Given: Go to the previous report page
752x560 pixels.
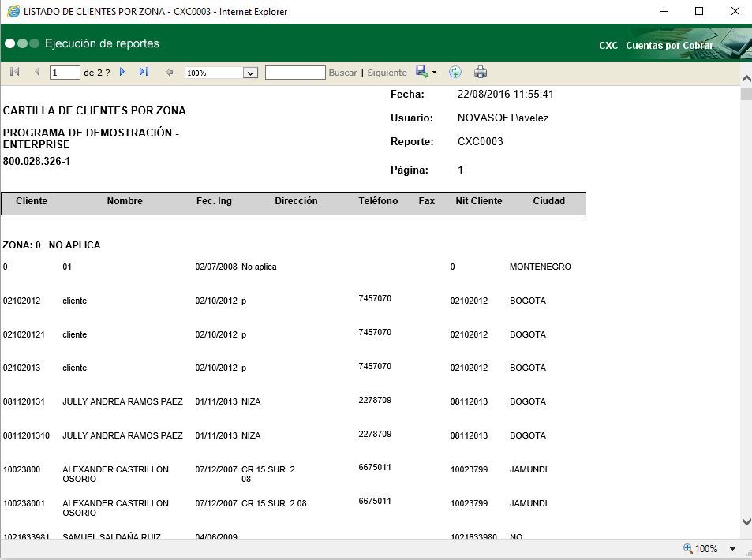Looking at the screenshot, I should click(x=37, y=73).
